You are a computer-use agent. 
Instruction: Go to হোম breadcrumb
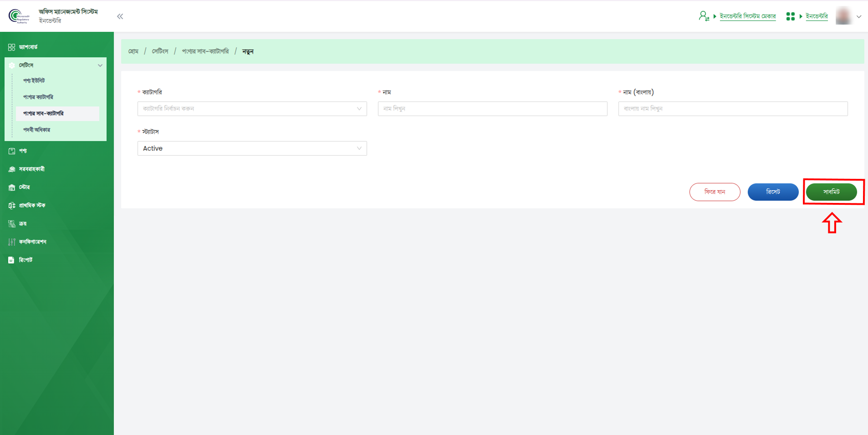[133, 51]
